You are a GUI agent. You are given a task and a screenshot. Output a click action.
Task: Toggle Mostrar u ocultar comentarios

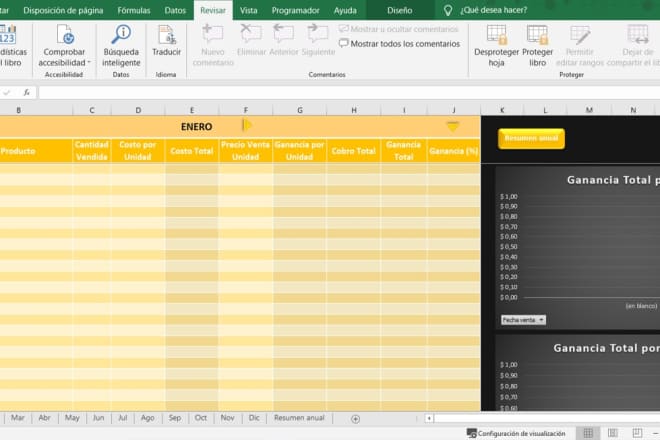[x=398, y=29]
